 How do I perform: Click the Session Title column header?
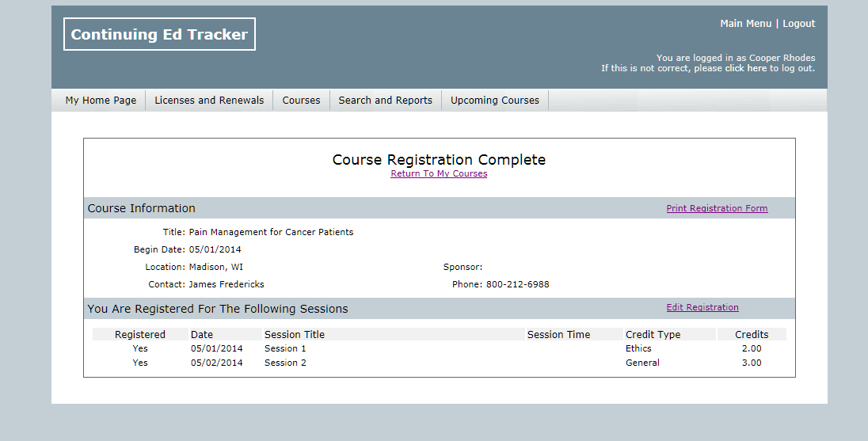click(x=295, y=335)
